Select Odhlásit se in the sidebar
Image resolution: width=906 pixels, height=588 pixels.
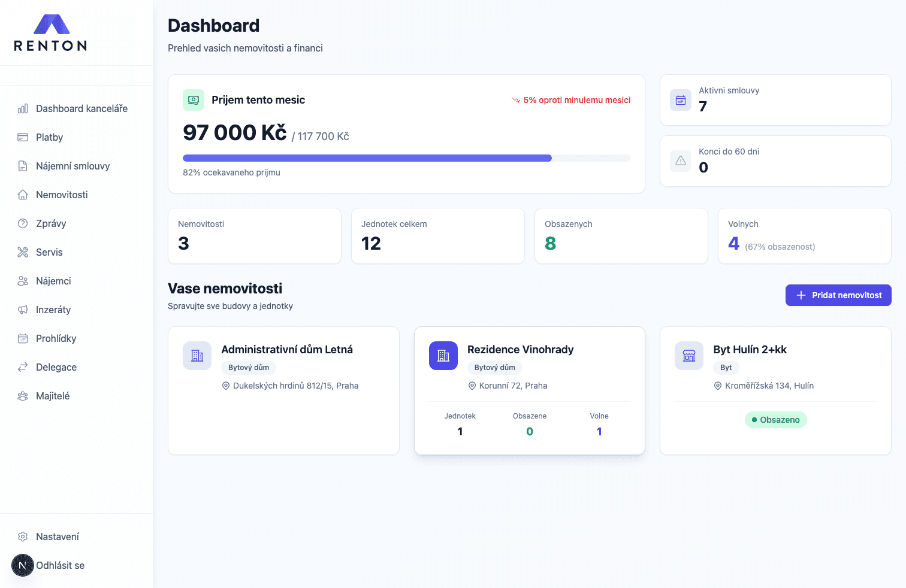(59, 565)
